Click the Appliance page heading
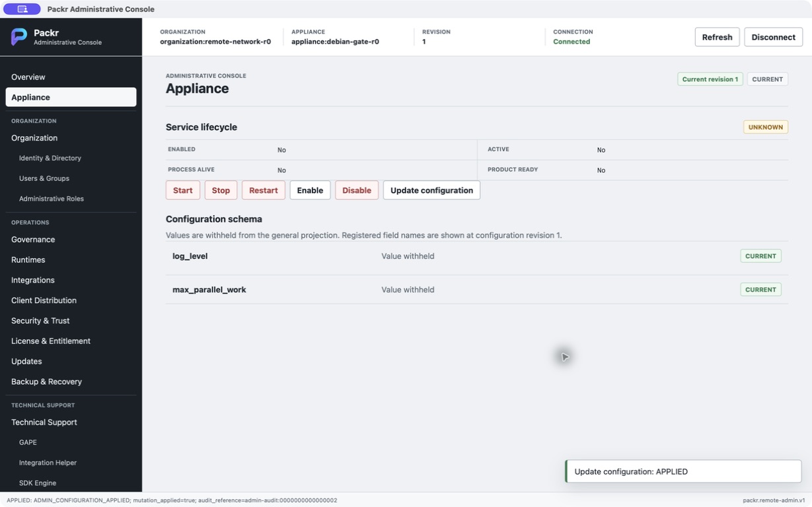This screenshot has width=812, height=507. pos(198,88)
